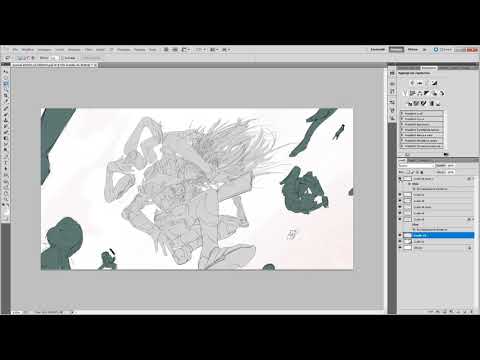
Task: Hide layer just above the background layer
Action: pos(400,241)
